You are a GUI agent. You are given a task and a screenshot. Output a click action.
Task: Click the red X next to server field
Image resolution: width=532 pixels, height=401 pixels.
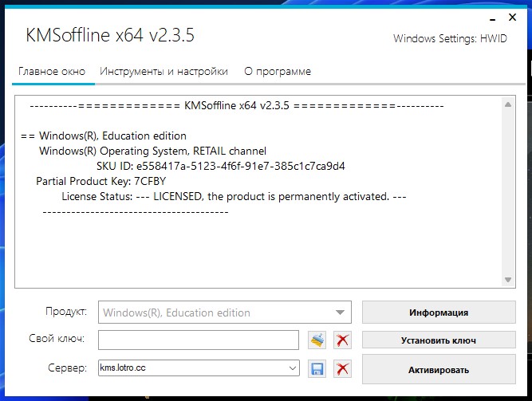(343, 368)
